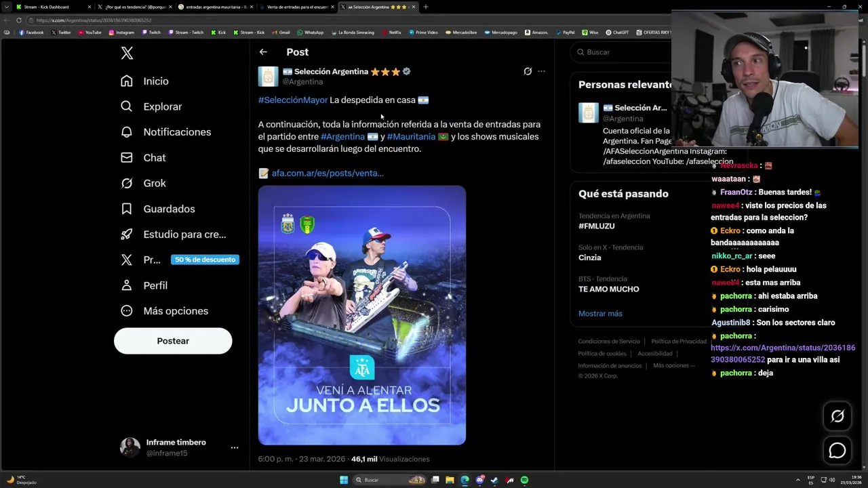Open Condiciones de Servicio footer link

[x=609, y=342]
